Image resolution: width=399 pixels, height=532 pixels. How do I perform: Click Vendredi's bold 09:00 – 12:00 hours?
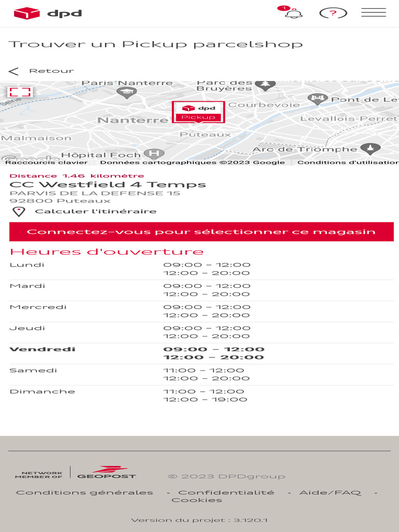[214, 349]
